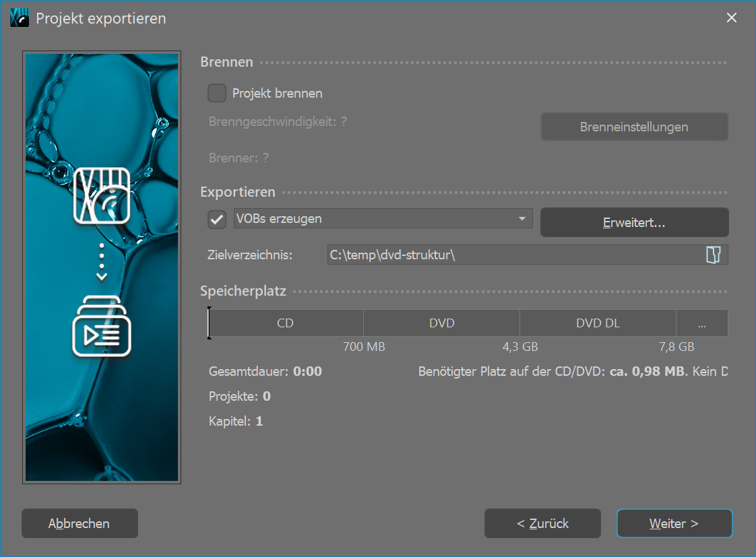756x557 pixels.
Task: Click into the Zielverzeichnis path field
Action: tap(512, 255)
